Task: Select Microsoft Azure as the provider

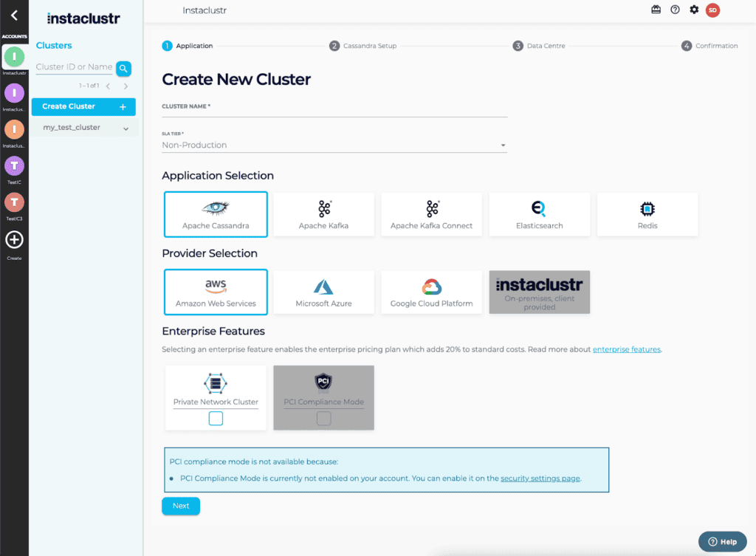Action: click(x=323, y=292)
